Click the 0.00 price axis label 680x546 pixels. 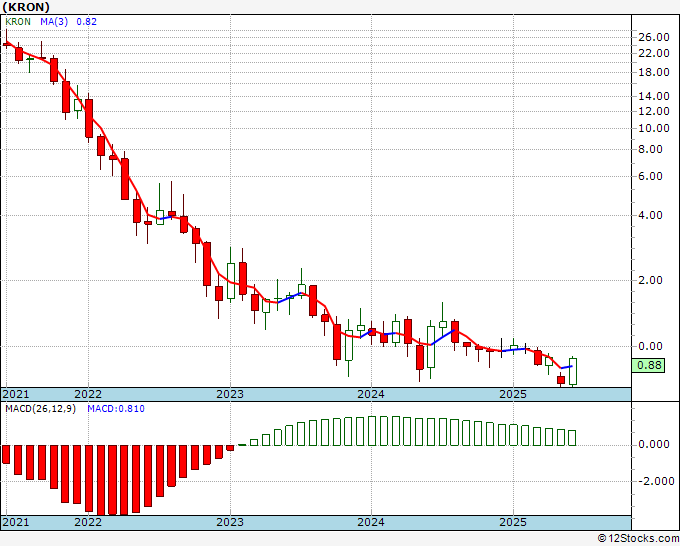pyautogui.click(x=651, y=346)
